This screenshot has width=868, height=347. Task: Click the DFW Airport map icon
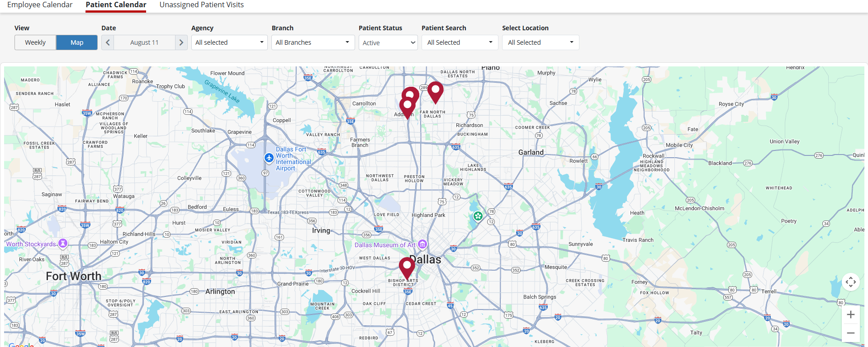tap(269, 158)
